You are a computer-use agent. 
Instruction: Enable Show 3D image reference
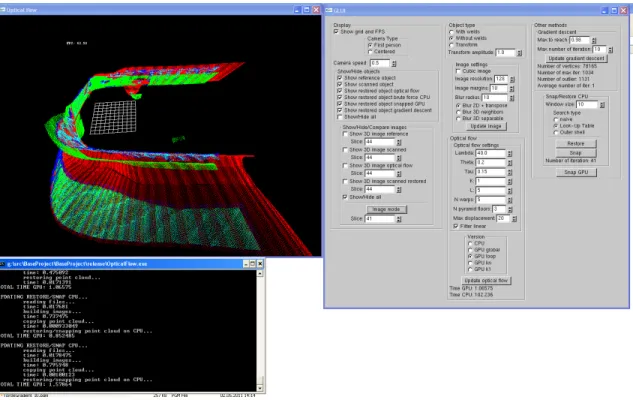[345, 134]
